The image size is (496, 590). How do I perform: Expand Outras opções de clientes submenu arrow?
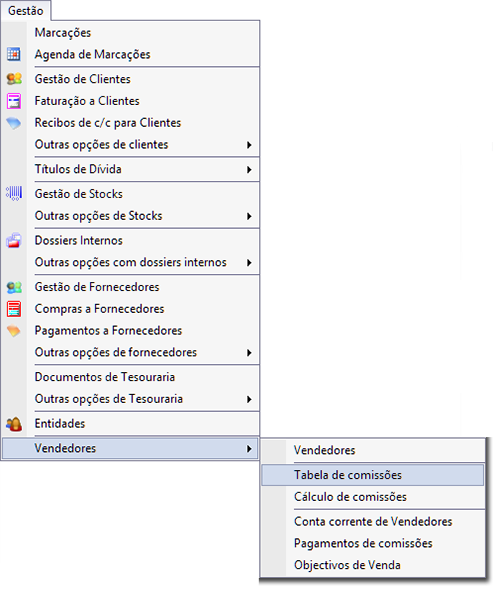[x=249, y=145]
